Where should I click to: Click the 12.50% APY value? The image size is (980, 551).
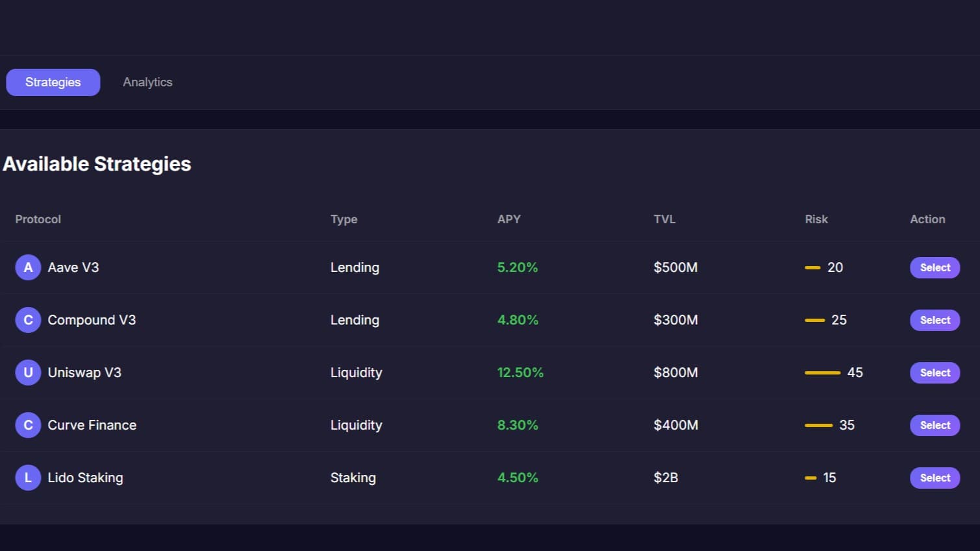(520, 373)
